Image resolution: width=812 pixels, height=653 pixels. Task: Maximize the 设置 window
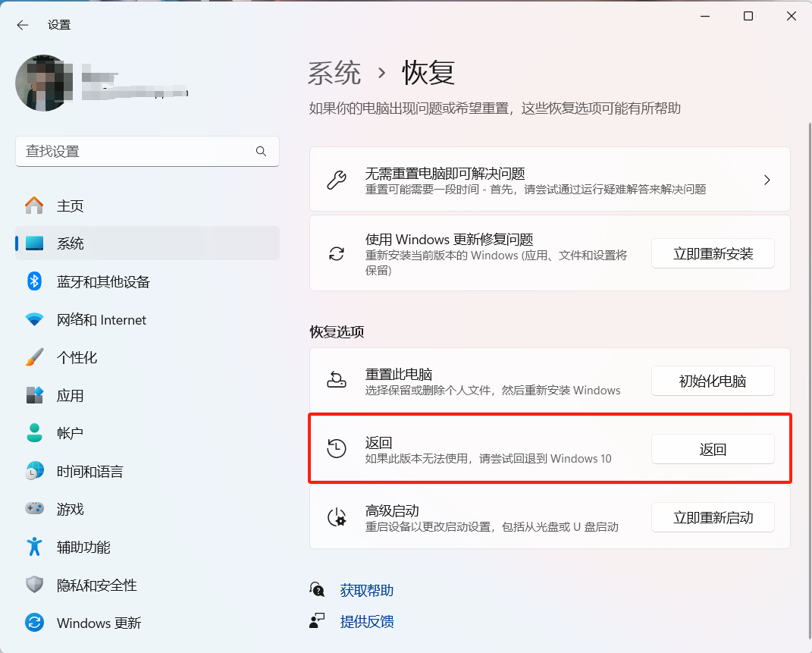click(748, 16)
